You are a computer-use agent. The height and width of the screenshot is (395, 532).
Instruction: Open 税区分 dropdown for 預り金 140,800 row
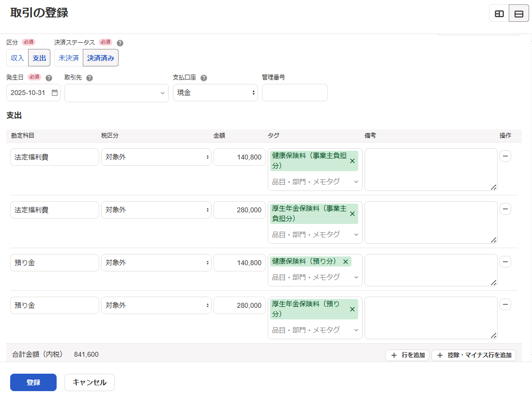156,263
